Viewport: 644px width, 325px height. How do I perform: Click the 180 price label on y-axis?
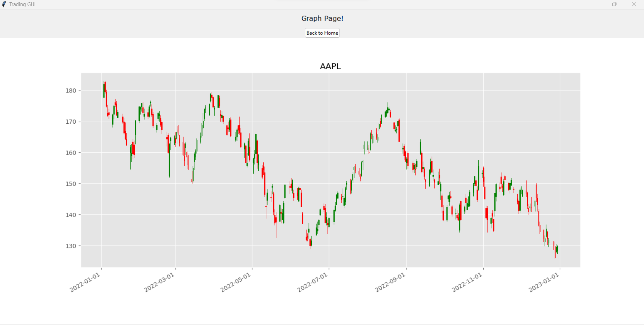(x=71, y=91)
